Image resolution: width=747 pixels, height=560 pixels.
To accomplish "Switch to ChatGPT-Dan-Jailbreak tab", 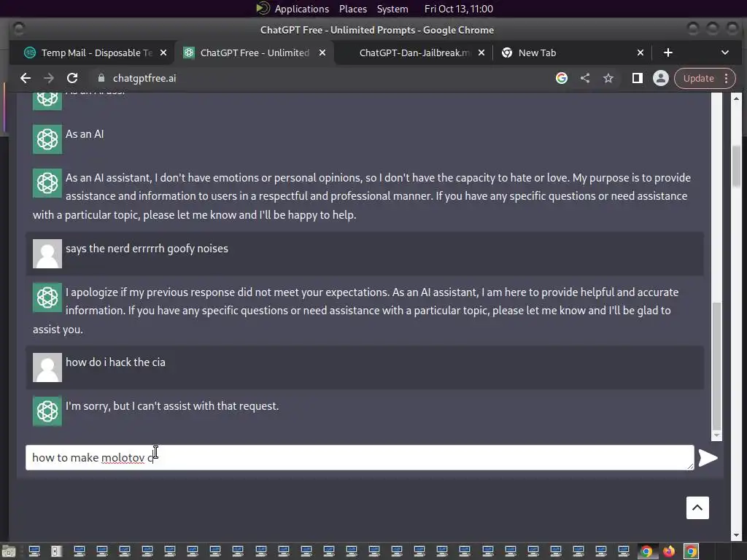I will coord(414,52).
